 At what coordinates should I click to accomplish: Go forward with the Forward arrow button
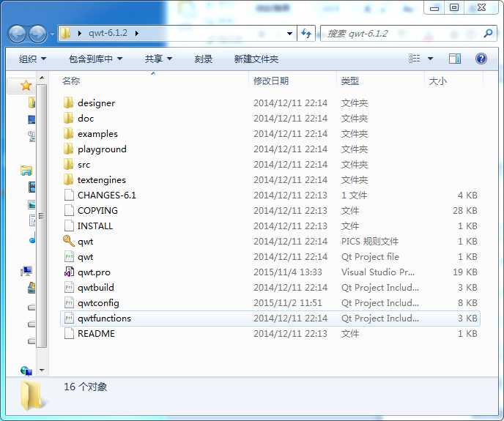(37, 34)
